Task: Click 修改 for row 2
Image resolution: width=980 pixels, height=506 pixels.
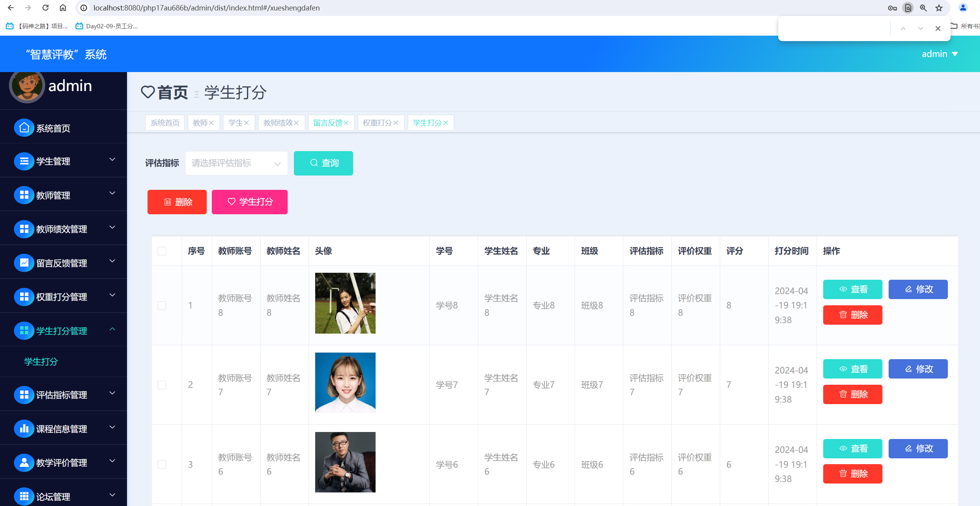Action: [x=918, y=369]
